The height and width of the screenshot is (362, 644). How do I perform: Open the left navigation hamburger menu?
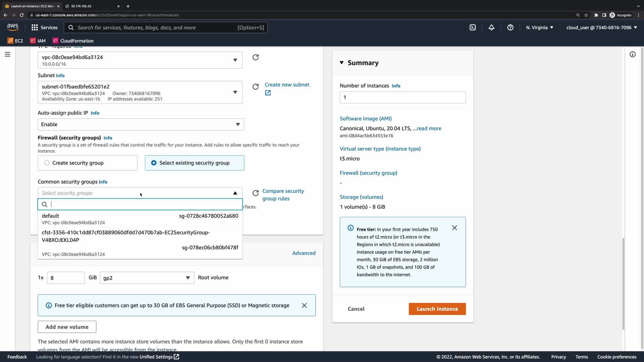pos(7,54)
